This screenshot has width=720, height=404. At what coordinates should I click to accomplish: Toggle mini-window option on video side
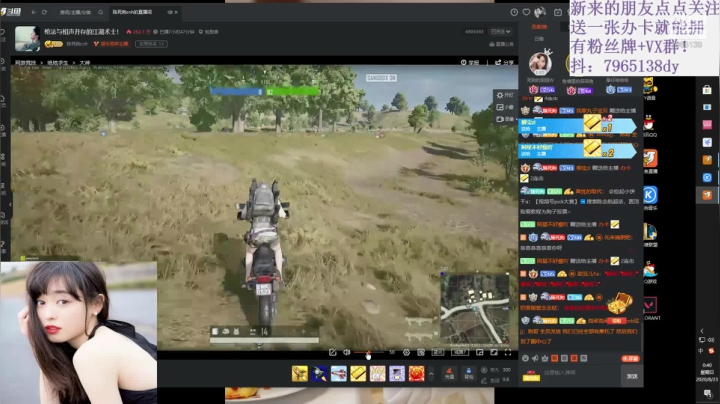[505, 107]
